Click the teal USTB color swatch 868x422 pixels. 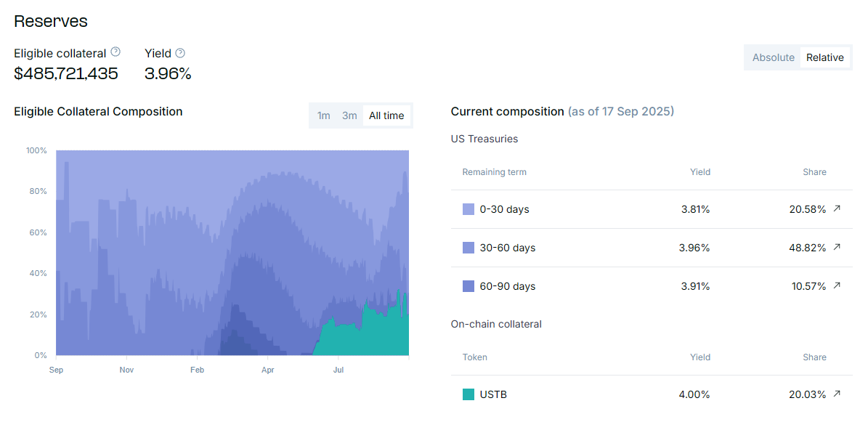click(469, 394)
